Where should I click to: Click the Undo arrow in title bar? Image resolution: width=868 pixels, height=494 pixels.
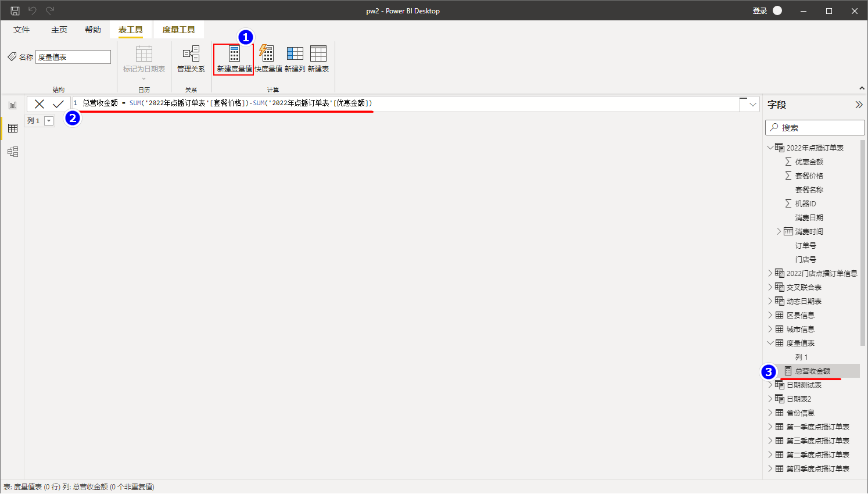pos(33,10)
